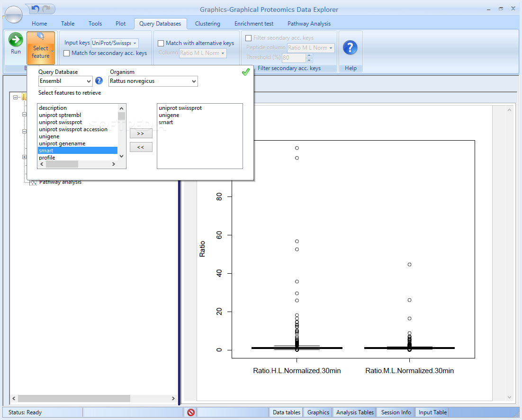The height and width of the screenshot is (420, 522).
Task: Increase Threshold with the up stepper
Action: click(x=309, y=55)
